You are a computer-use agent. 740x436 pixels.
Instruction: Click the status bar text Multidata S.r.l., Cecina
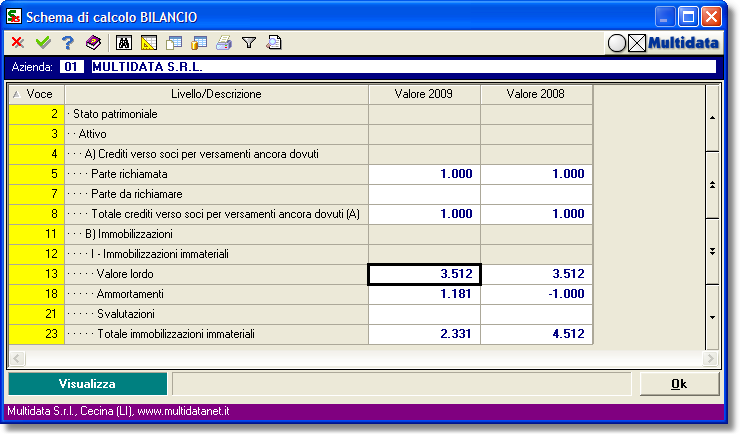118,411
